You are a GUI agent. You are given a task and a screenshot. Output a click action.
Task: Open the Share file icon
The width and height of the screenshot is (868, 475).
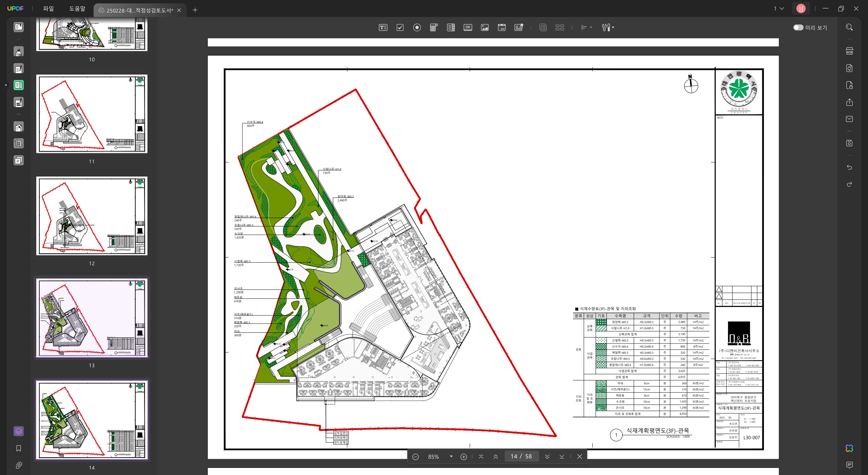pyautogui.click(x=849, y=102)
